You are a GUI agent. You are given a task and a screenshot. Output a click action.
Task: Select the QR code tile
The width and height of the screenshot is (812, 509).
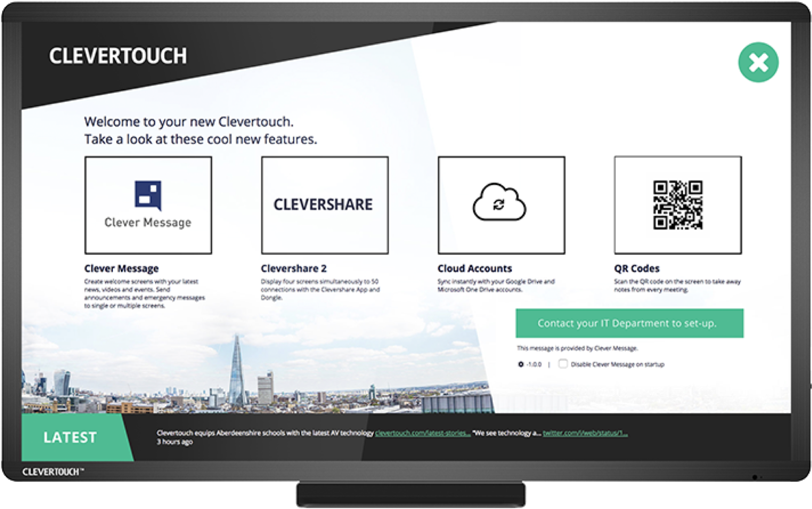pyautogui.click(x=678, y=205)
